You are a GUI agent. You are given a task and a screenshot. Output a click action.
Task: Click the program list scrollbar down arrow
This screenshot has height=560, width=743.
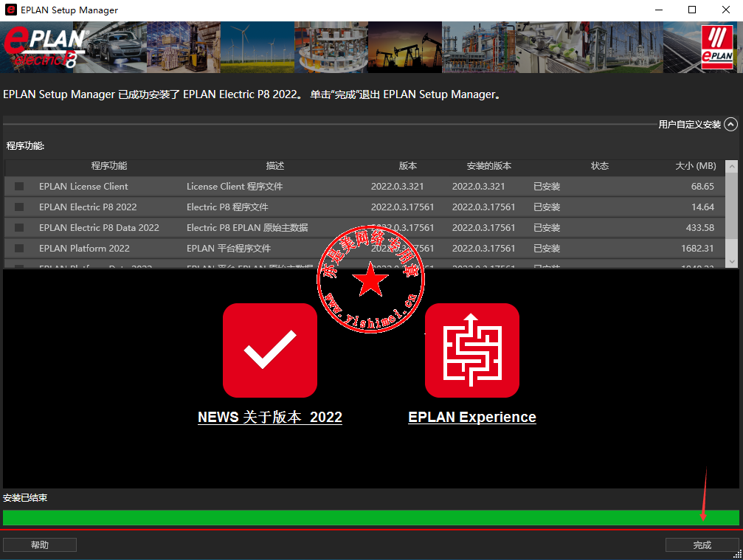coord(732,261)
